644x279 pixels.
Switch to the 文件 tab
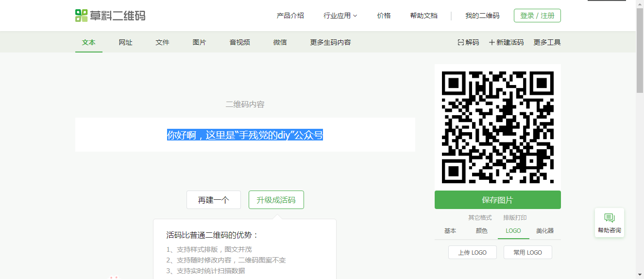pos(162,42)
